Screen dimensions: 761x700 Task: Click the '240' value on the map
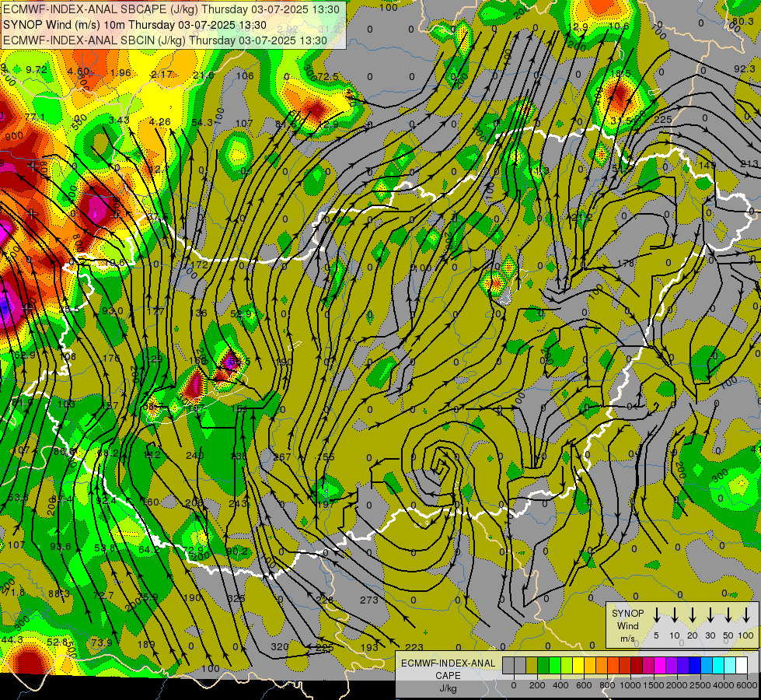[x=194, y=455]
